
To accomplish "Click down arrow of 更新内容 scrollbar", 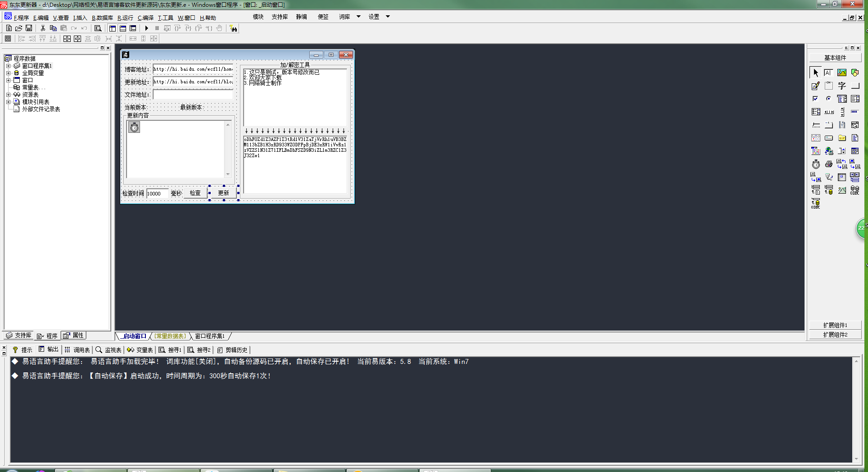I will coord(228,174).
